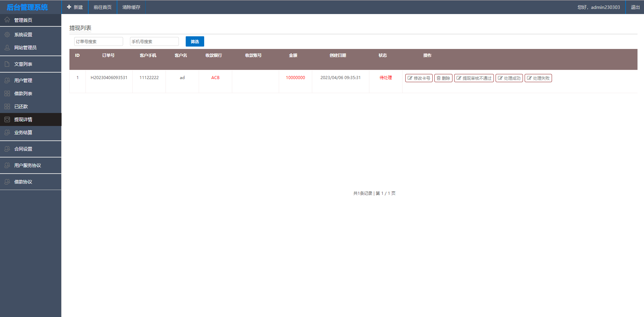Delete the withdrawal record with 删除
Image resolution: width=644 pixels, height=317 pixels.
pyautogui.click(x=443, y=78)
